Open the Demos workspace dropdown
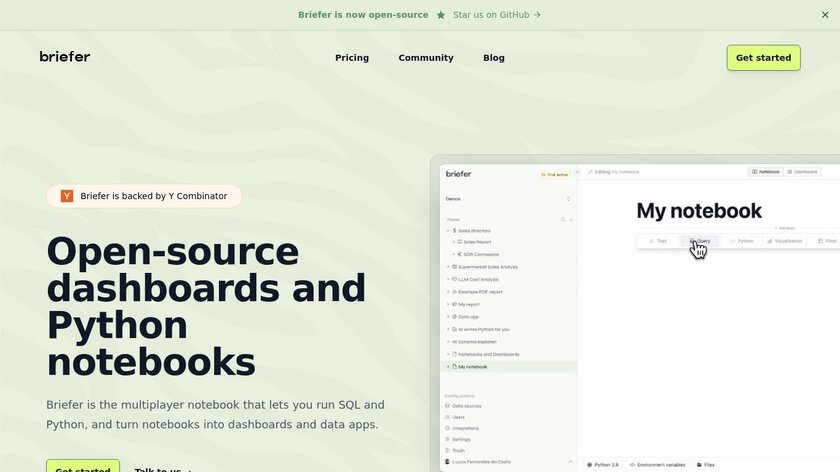The height and width of the screenshot is (472, 840). click(x=508, y=199)
